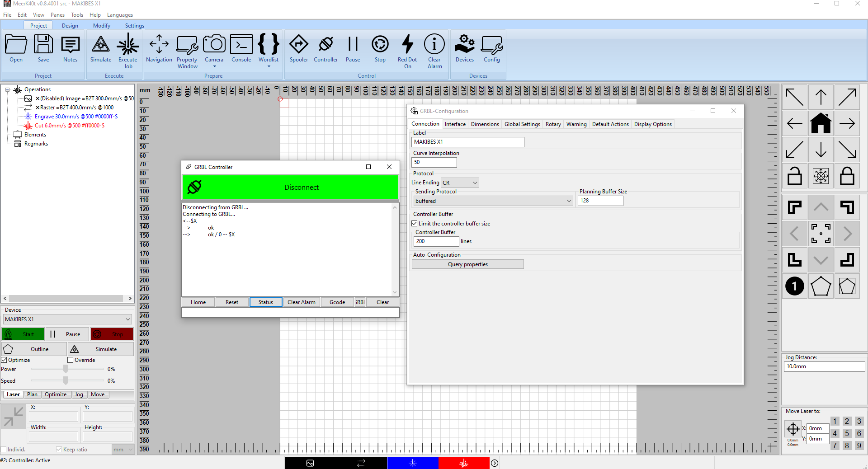
Task: Open the Simulate tool in ribbon
Action: 100,49
